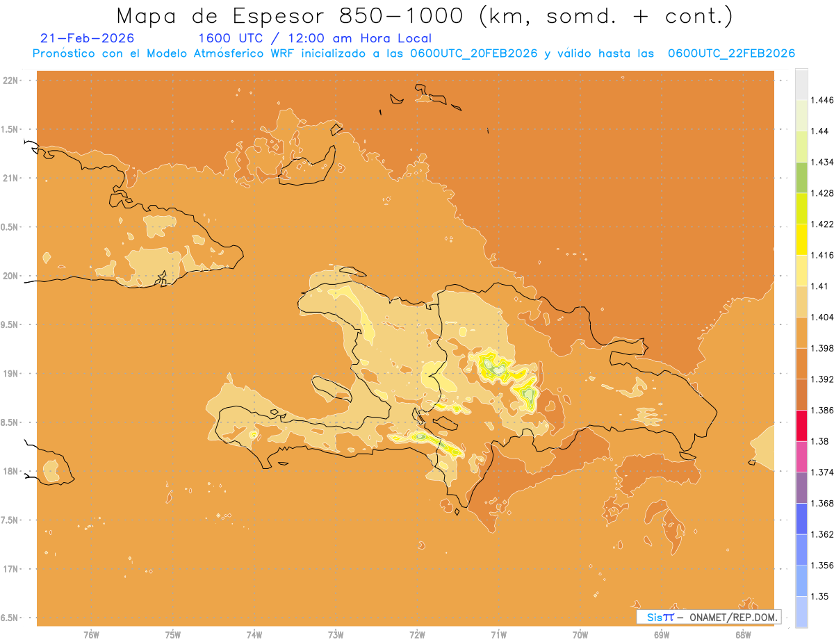This screenshot has width=834, height=644.
Task: Click the light gray swatch above 1.446
Action: pyautogui.click(x=801, y=84)
